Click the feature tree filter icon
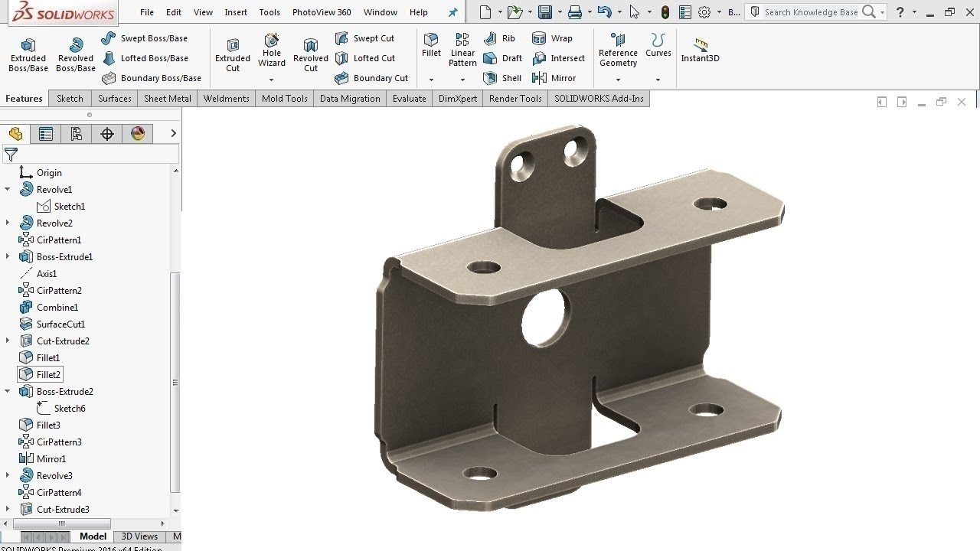The width and height of the screenshot is (980, 551). pos(11,155)
